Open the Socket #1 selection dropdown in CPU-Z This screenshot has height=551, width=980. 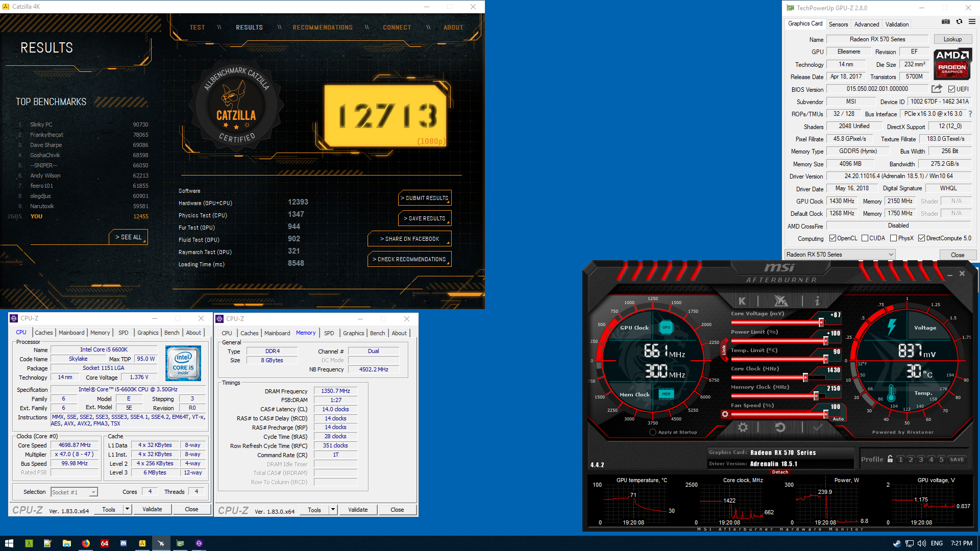74,492
